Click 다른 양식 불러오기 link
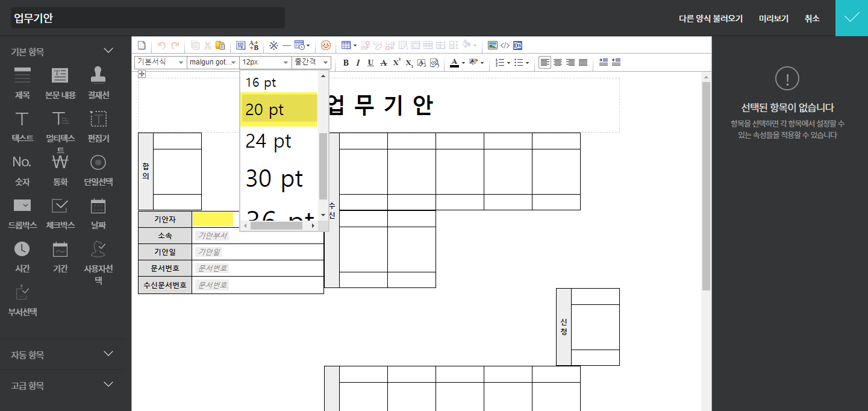868x411 pixels. 711,19
